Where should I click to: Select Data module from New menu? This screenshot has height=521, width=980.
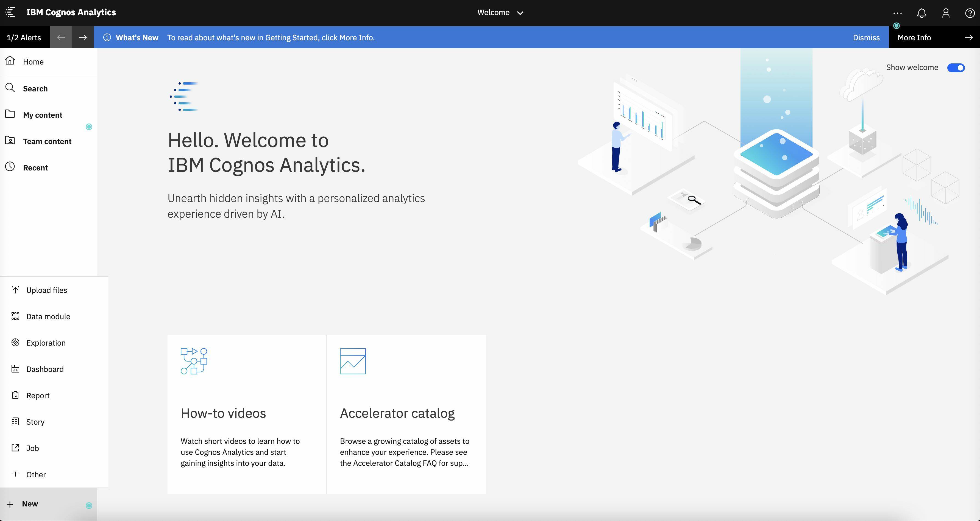(x=48, y=316)
